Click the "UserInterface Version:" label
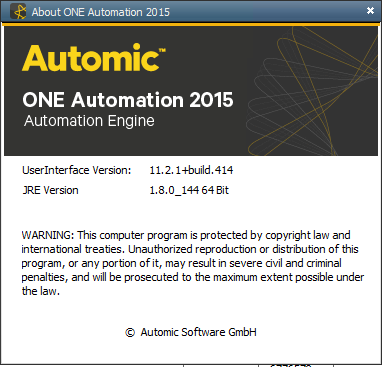 [x=77, y=170]
